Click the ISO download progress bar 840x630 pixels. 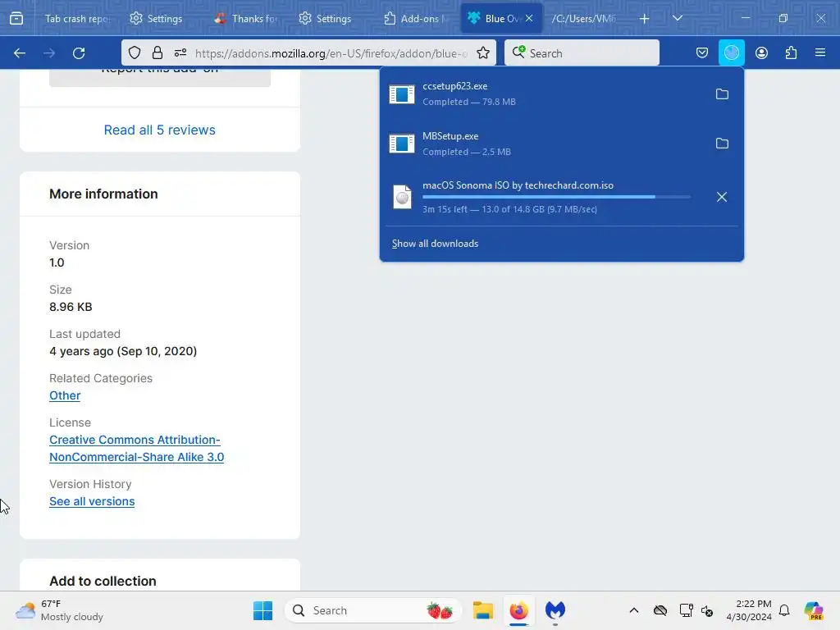tap(556, 197)
